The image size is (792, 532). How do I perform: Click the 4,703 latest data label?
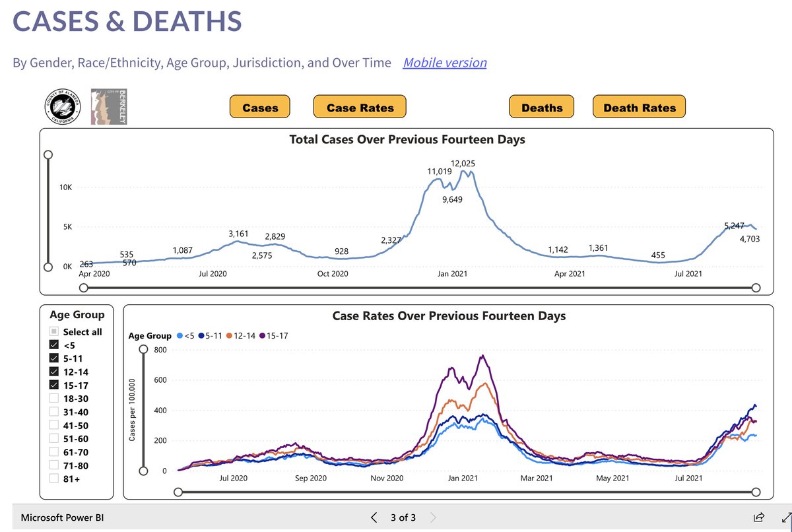[x=748, y=239]
